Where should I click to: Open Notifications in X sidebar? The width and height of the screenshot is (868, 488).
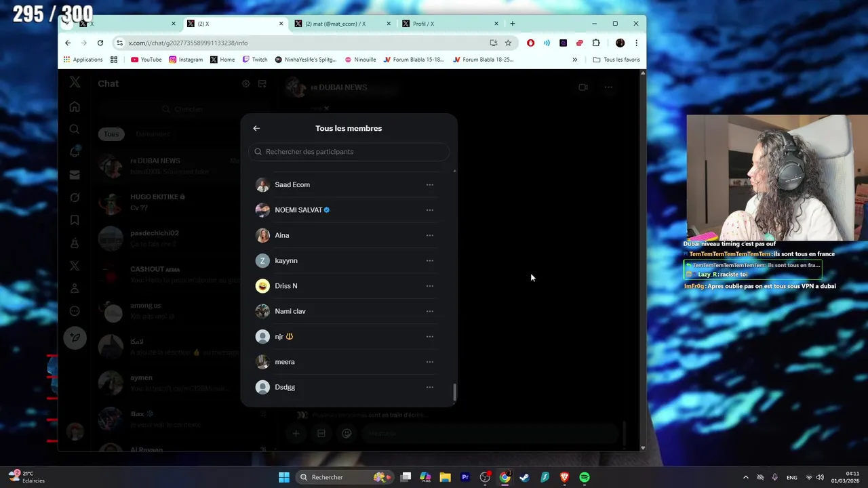pos(75,152)
